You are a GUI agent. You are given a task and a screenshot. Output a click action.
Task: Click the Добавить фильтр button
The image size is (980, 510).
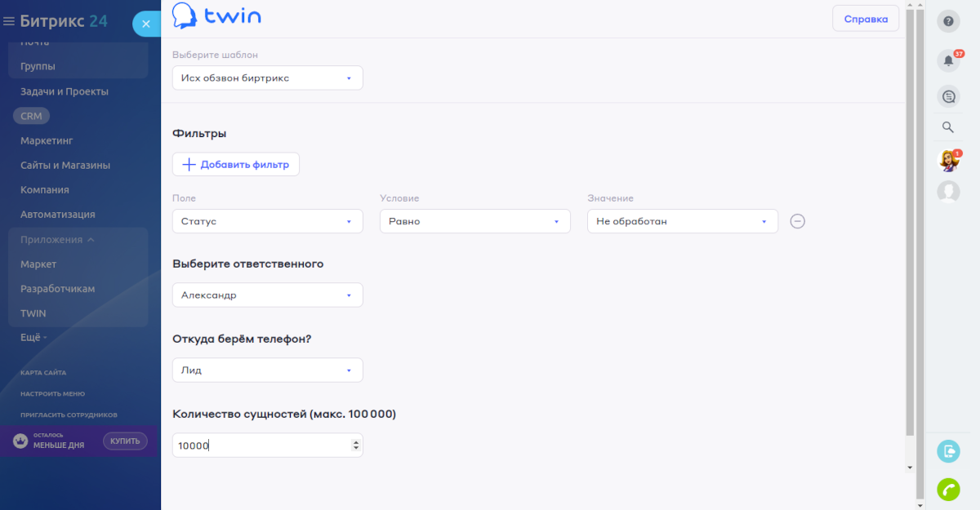point(236,164)
